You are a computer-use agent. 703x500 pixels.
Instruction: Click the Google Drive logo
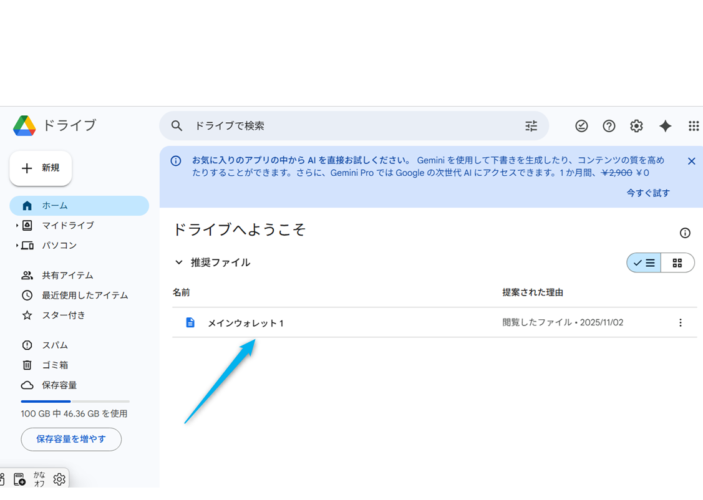pos(24,126)
